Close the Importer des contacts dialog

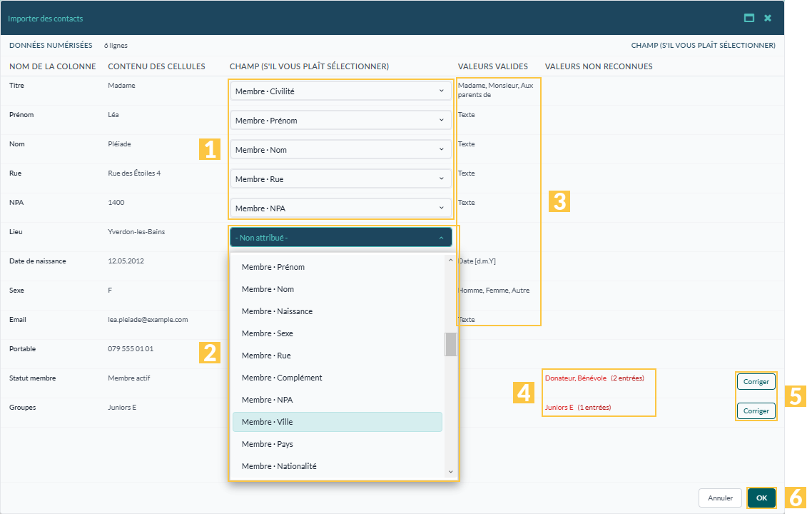coord(768,18)
